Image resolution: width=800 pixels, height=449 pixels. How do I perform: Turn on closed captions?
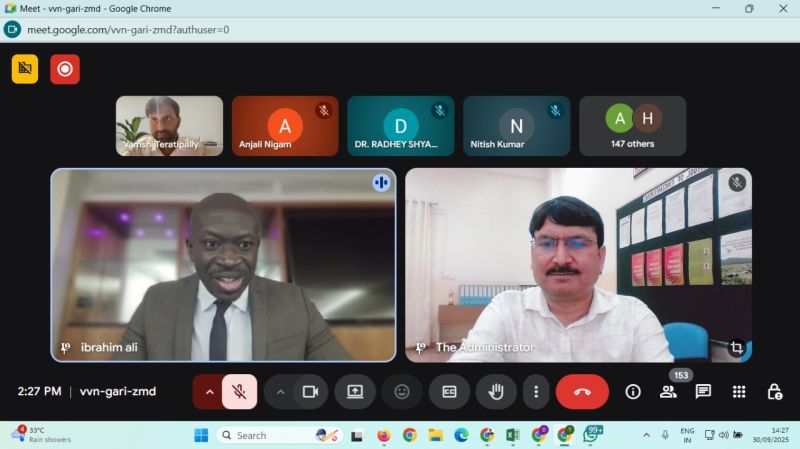pyautogui.click(x=449, y=392)
